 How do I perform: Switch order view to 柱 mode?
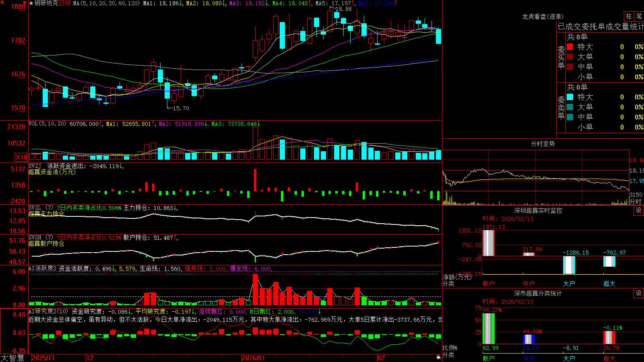click(629, 16)
